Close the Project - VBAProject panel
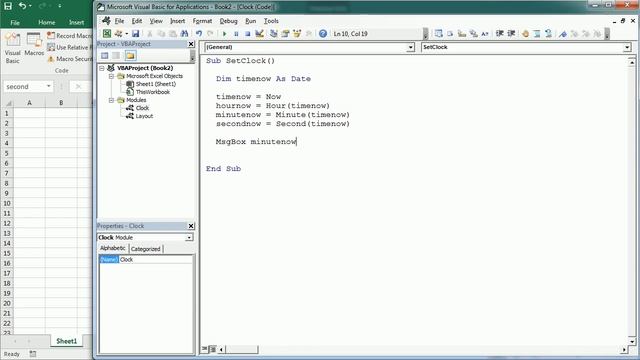This screenshot has height=360, width=640. tap(191, 44)
